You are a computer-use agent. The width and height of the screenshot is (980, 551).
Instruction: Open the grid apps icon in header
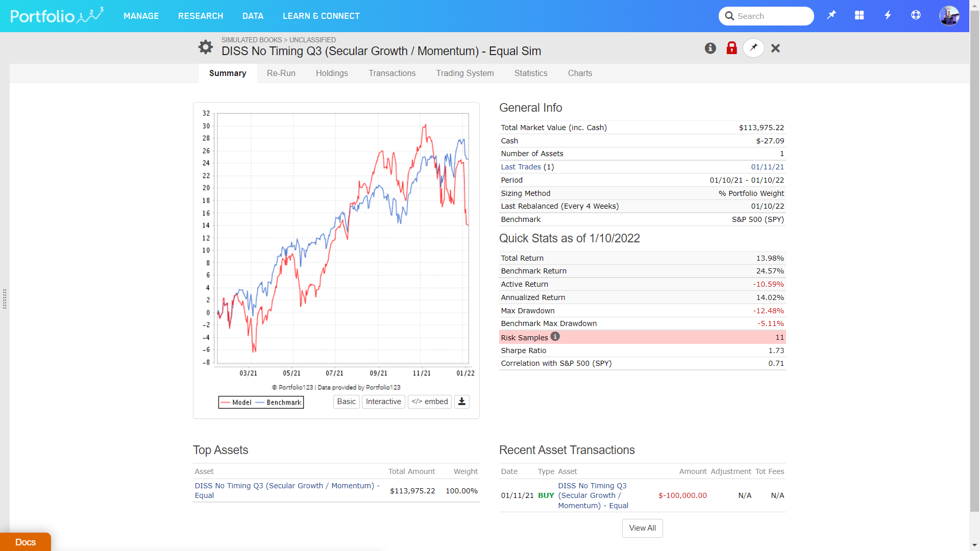[x=860, y=15]
